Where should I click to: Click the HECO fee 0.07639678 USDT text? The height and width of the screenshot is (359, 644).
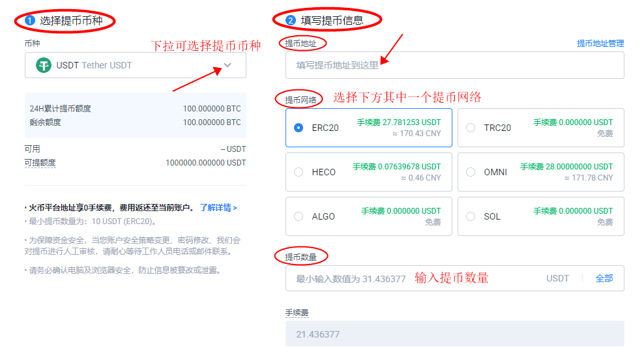click(397, 167)
